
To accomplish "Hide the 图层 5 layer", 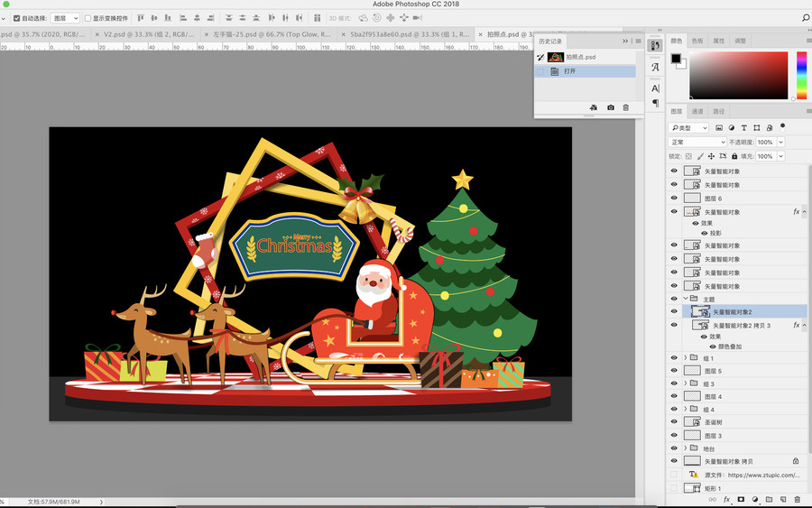I will pos(674,371).
